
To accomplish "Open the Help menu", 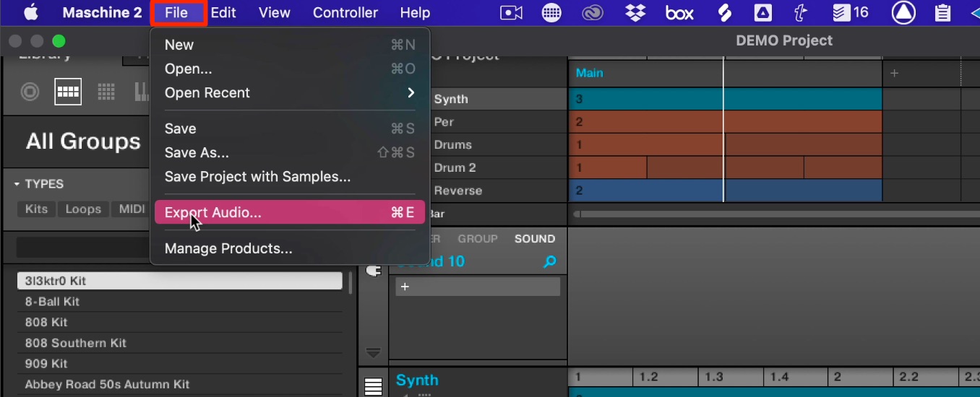I will (x=415, y=12).
